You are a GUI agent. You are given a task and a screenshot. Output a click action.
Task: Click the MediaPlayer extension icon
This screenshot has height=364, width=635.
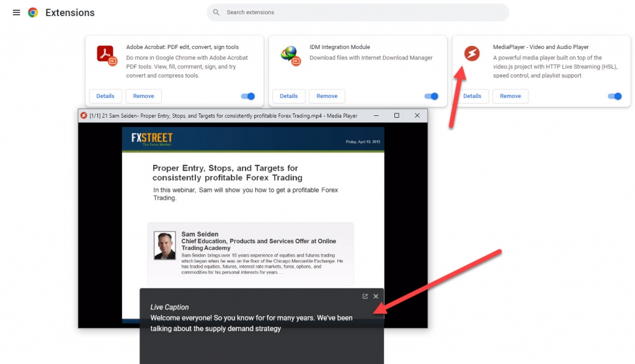coord(472,53)
